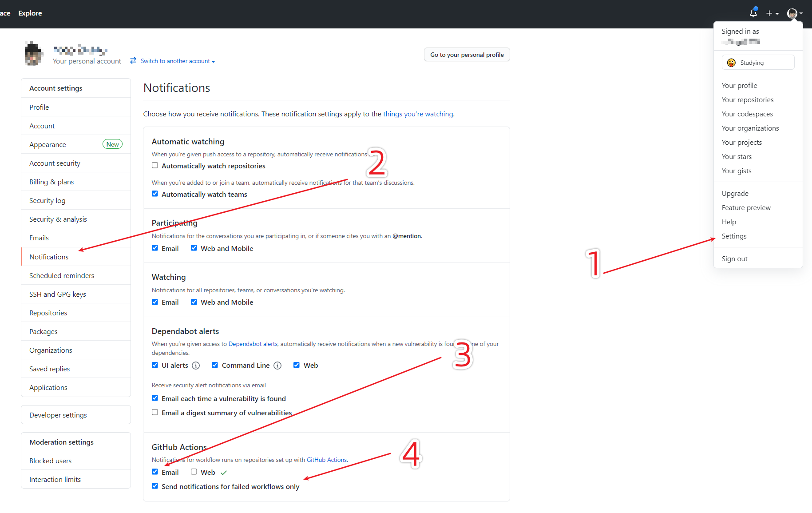Toggle Send notifications for failed workflows only
This screenshot has height=513, width=812.
[x=155, y=486]
